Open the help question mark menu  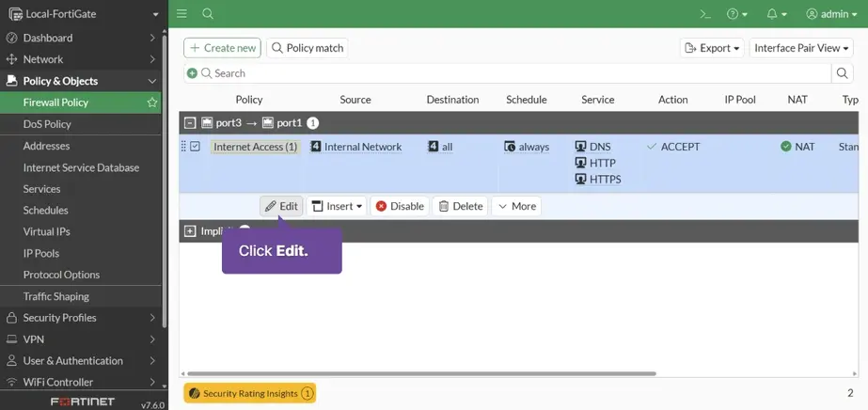tap(736, 14)
